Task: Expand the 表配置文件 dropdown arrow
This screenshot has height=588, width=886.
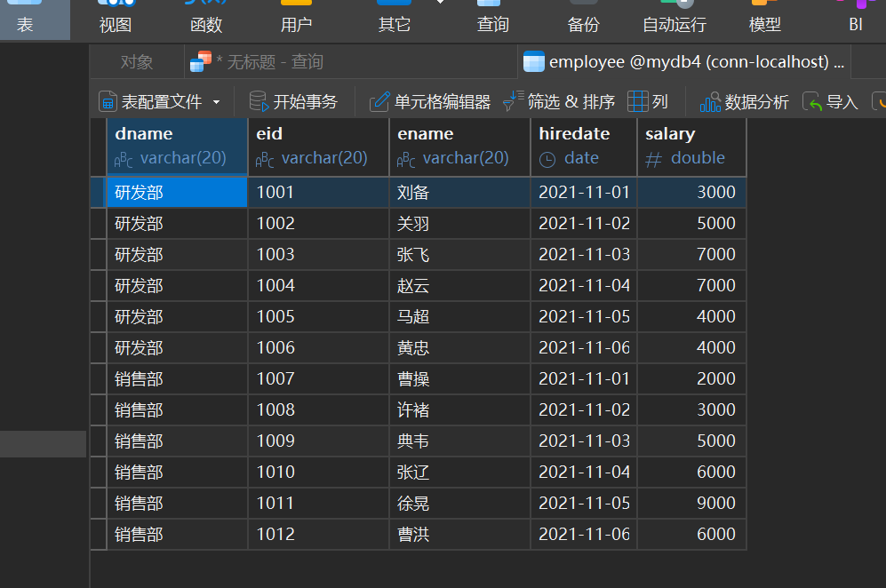Action: 216,102
